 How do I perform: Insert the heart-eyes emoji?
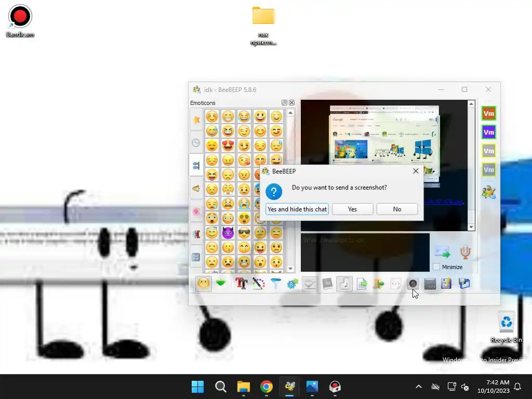pyautogui.click(x=228, y=145)
